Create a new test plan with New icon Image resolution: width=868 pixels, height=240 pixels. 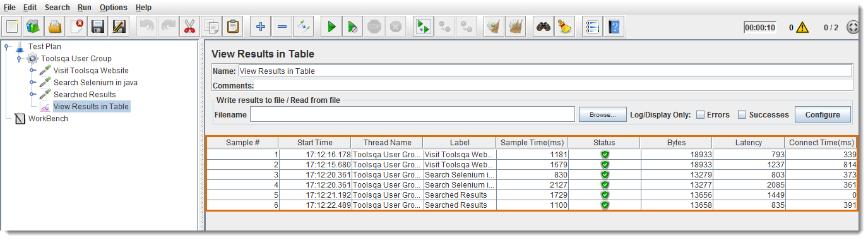[13, 27]
